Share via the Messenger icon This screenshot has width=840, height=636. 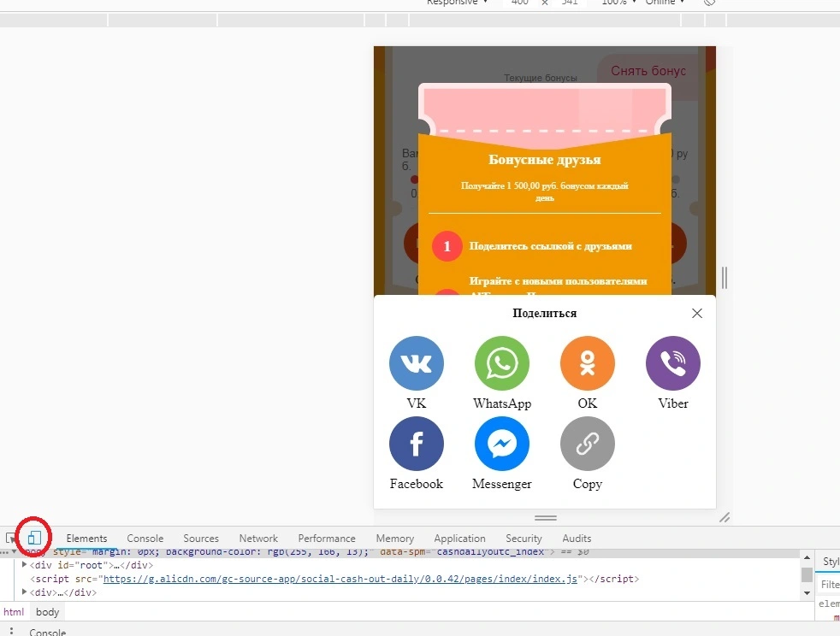tap(502, 444)
